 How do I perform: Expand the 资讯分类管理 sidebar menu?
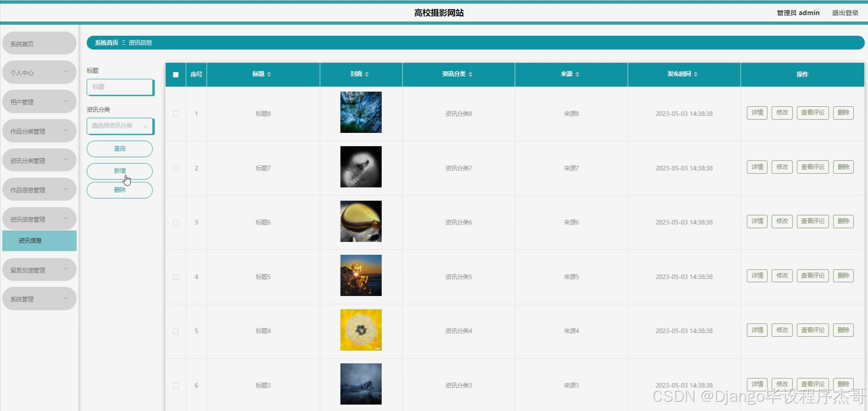click(x=39, y=160)
